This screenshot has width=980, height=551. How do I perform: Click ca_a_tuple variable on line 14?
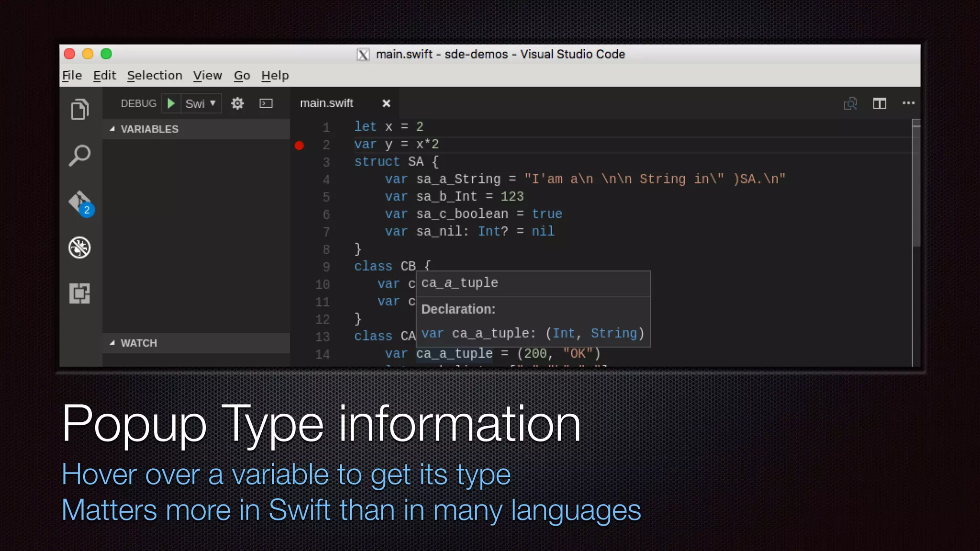(454, 353)
